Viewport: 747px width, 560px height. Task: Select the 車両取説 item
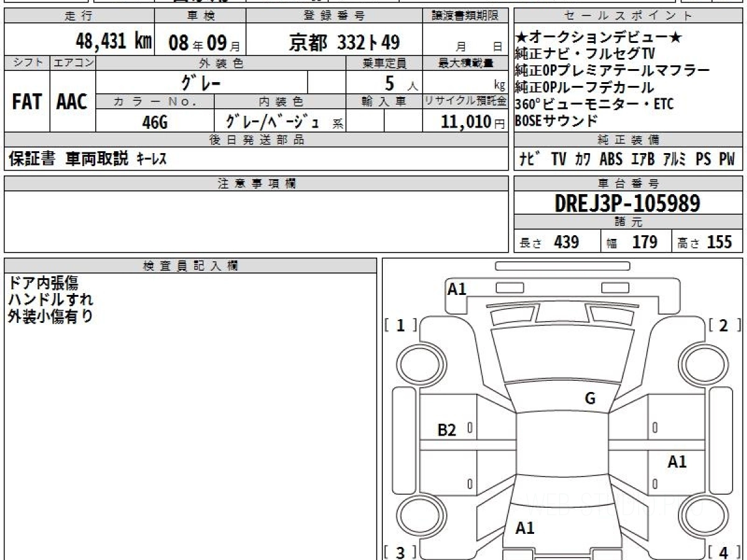(97, 159)
